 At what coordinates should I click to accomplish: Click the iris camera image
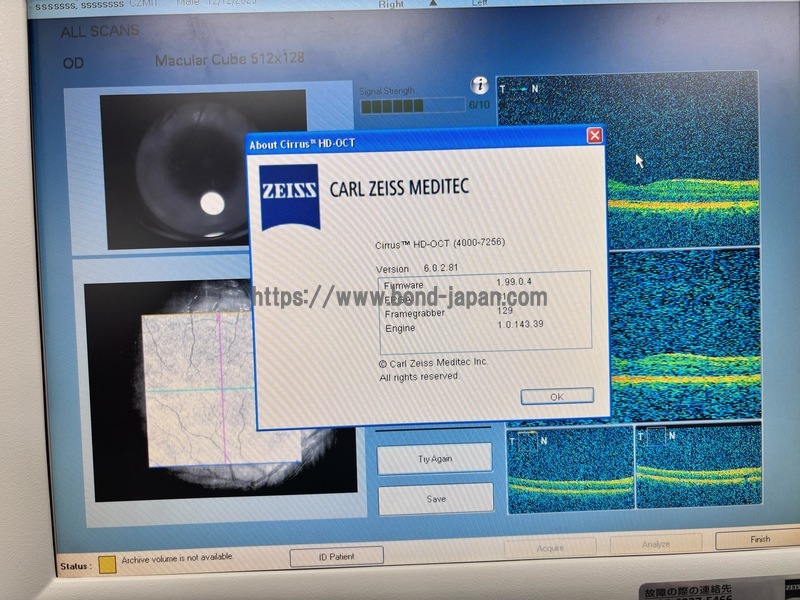[x=203, y=168]
